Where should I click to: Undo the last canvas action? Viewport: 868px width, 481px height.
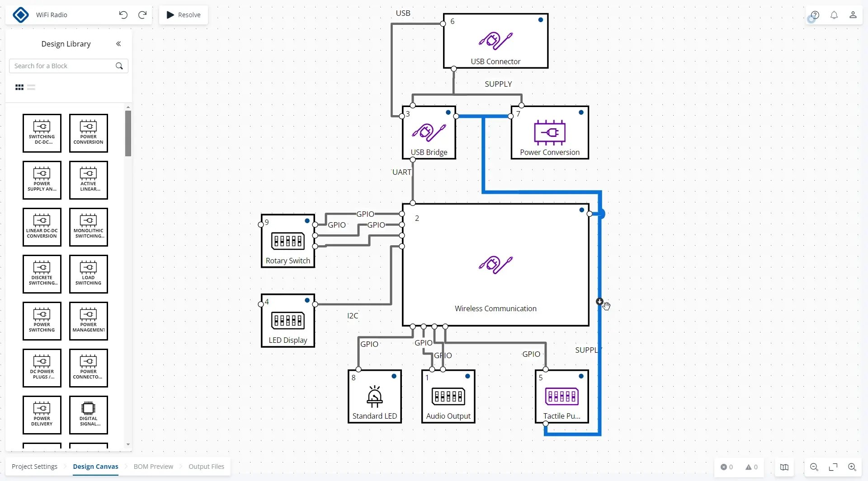[123, 15]
